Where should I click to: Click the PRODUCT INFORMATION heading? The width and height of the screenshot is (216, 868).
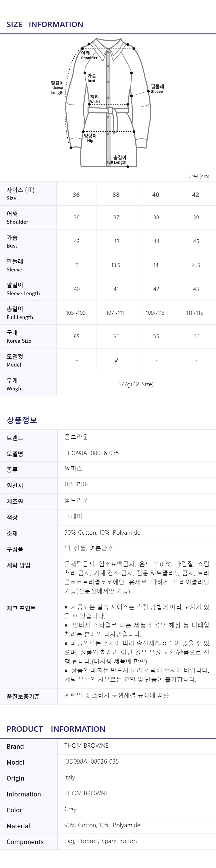click(56, 729)
